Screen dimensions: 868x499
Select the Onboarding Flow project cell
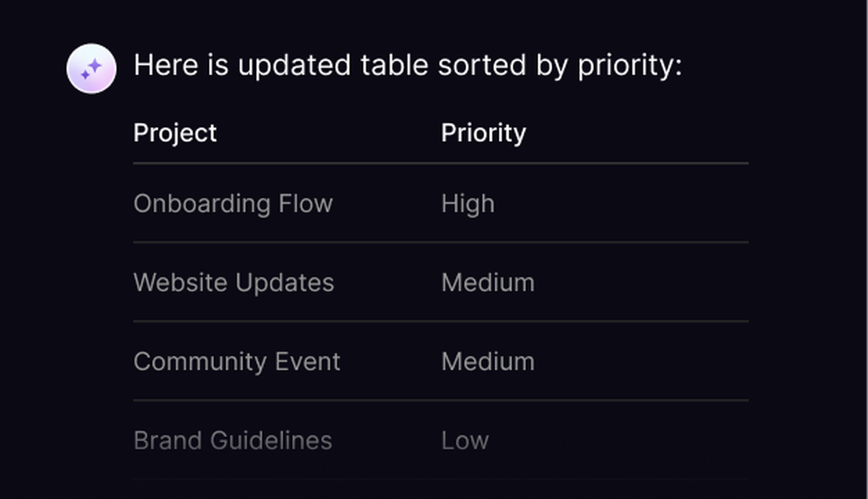point(233,204)
